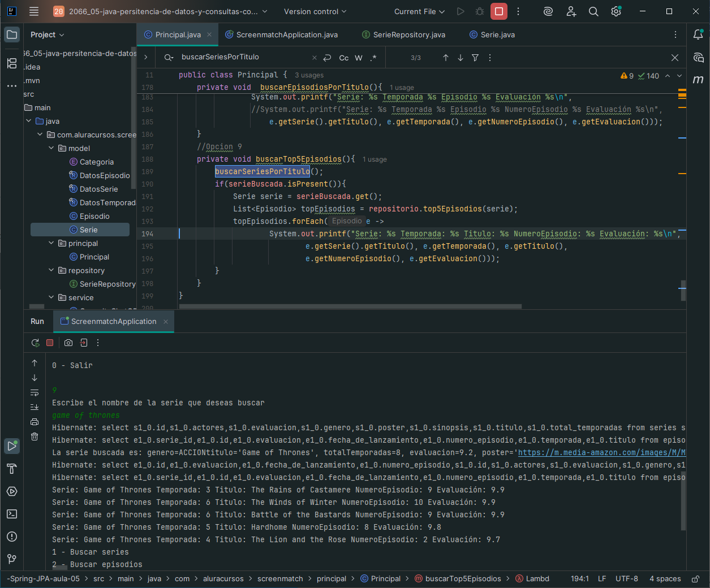
Task: Expand the replace field chevron in find bar
Action: point(146,57)
